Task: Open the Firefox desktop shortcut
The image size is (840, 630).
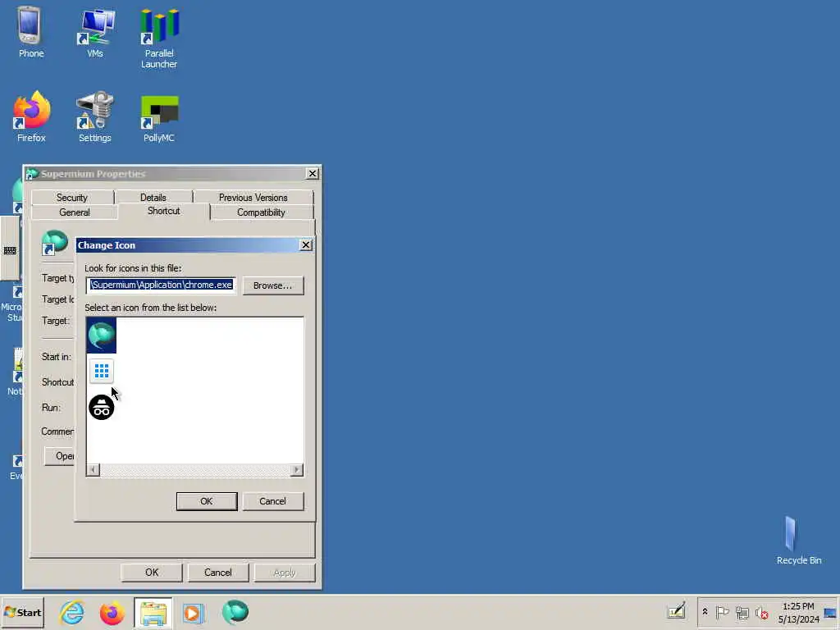Action: [x=31, y=116]
